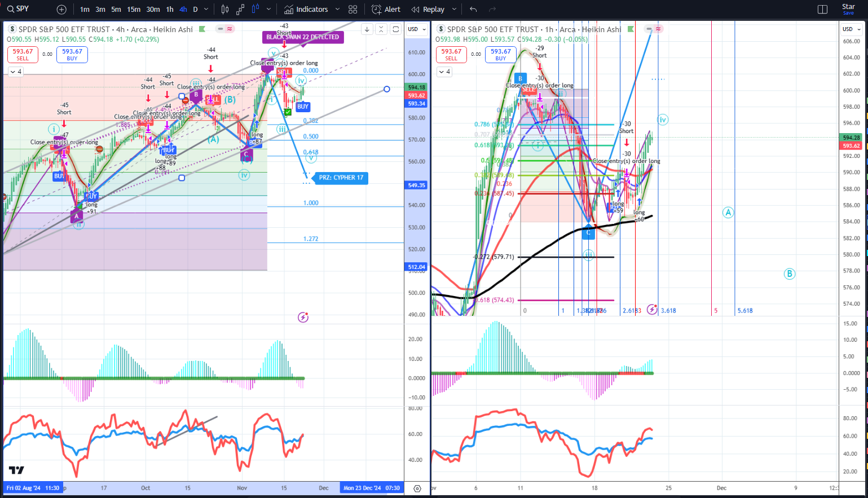The width and height of the screenshot is (868, 498).
Task: Click the green flag next to left chart title
Action: click(202, 29)
